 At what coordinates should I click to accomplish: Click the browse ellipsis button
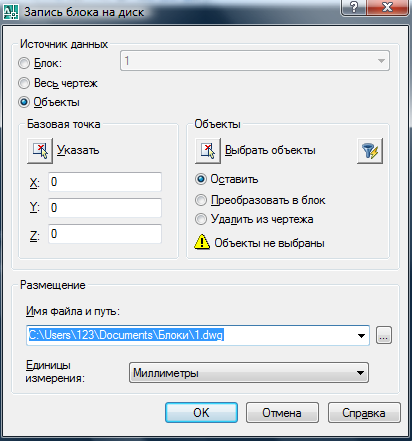(x=384, y=335)
